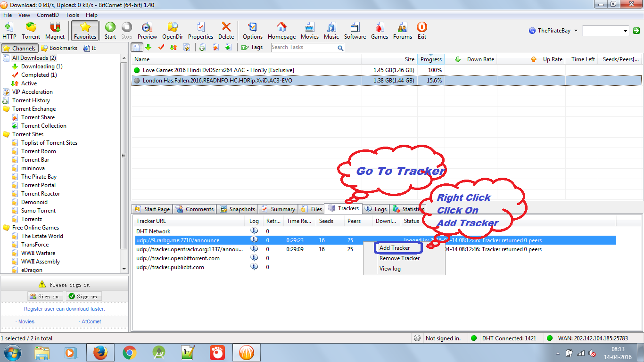The width and height of the screenshot is (644, 362).
Task: Follow the Register user can download faster link
Action: coord(65,309)
